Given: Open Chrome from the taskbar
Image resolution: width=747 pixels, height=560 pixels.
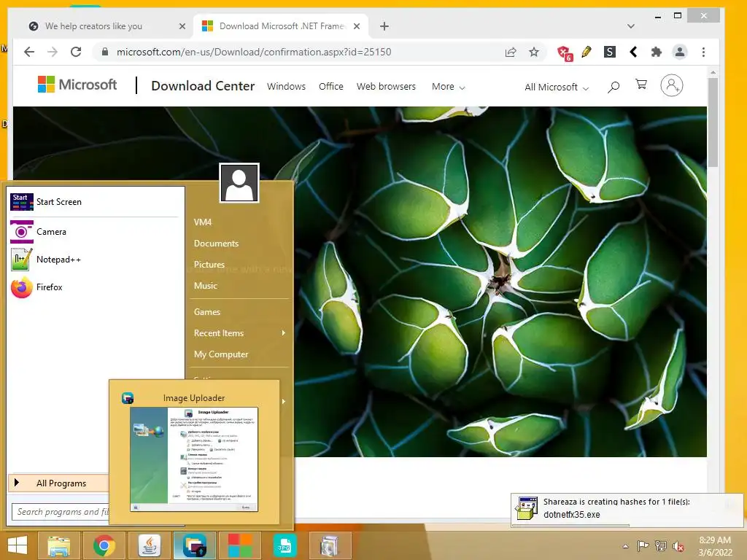Looking at the screenshot, I should click(104, 545).
